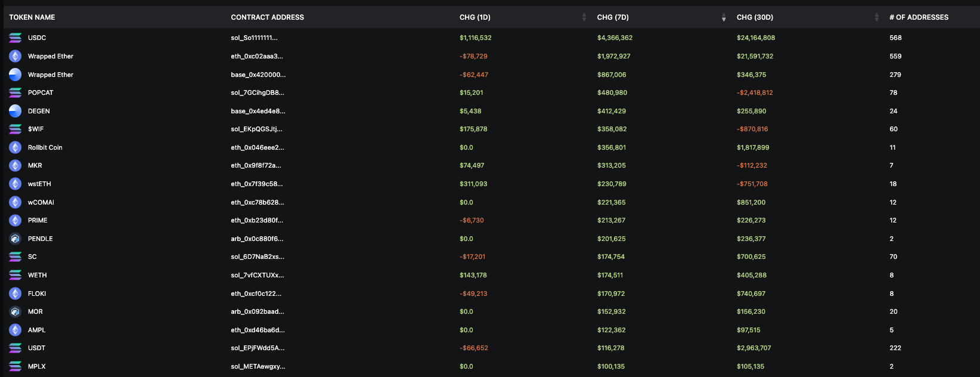The height and width of the screenshot is (377, 980).
Task: Open the AMPL token name
Action: 37,330
